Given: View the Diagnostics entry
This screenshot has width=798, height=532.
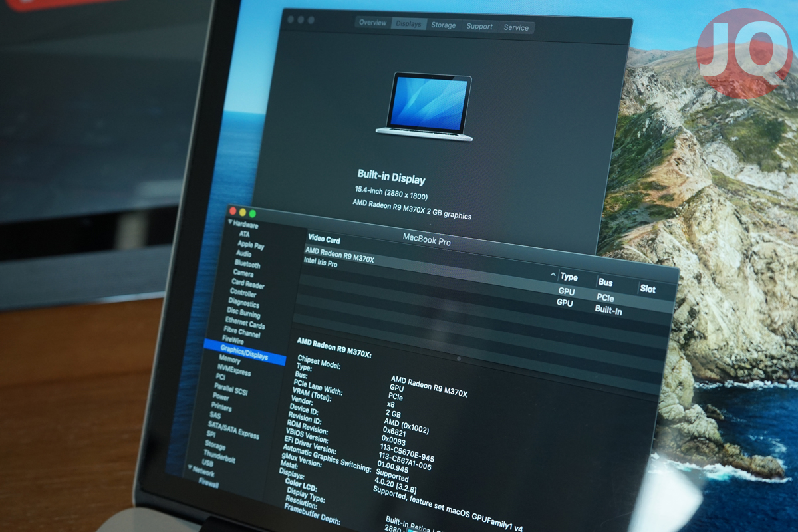Looking at the screenshot, I should pos(243,303).
